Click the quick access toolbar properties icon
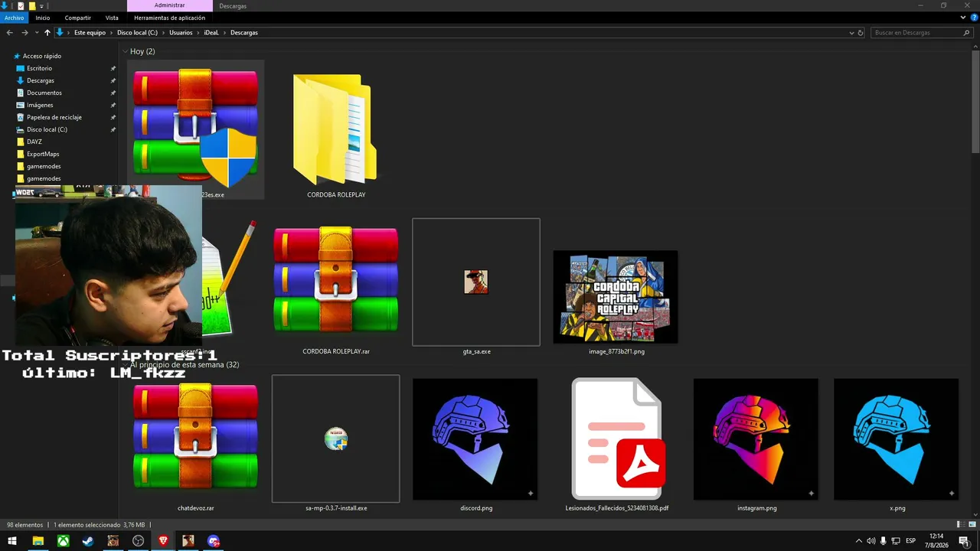 point(21,5)
